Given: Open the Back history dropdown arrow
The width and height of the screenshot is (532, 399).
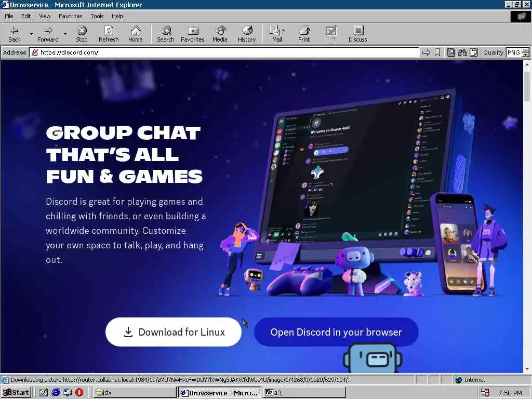Looking at the screenshot, I should tap(31, 34).
